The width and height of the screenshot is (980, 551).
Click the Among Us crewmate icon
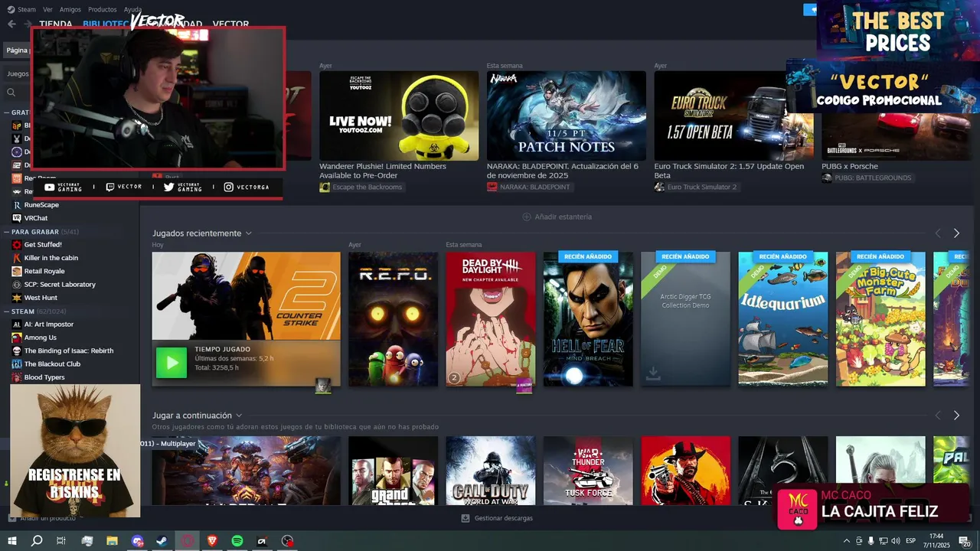tap(17, 337)
